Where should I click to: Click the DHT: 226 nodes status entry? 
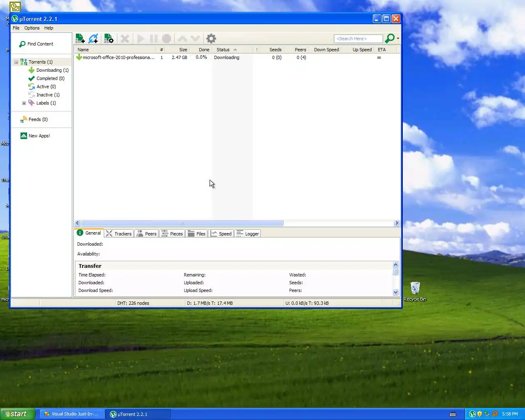(x=133, y=303)
